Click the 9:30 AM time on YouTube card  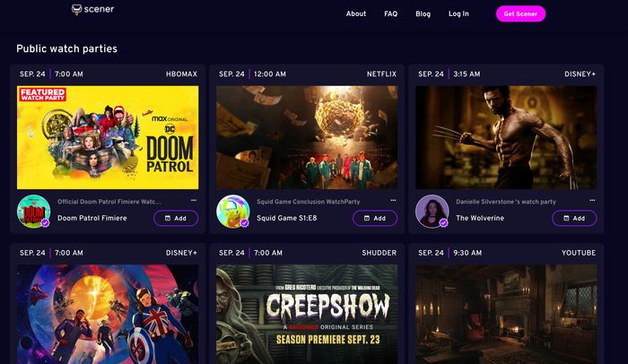[x=467, y=253]
